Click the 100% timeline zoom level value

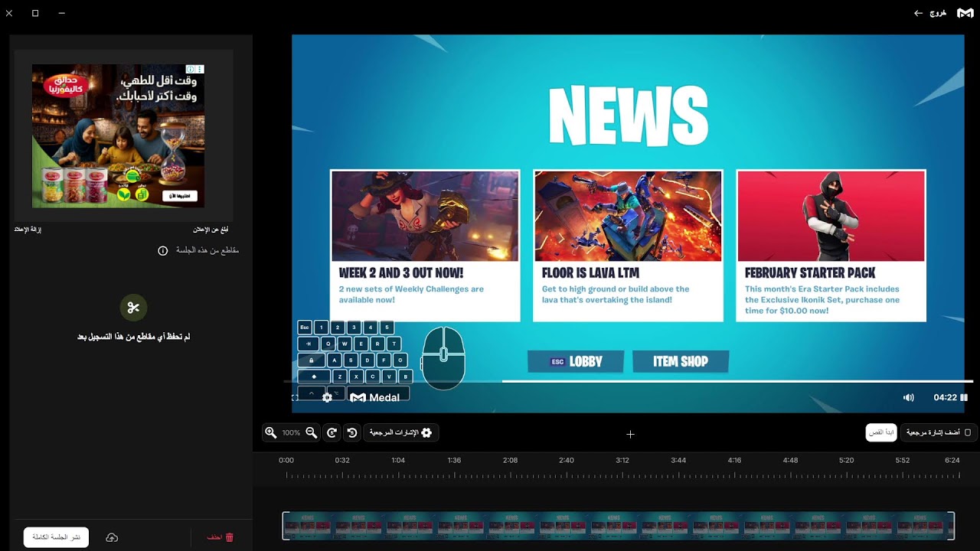point(291,432)
